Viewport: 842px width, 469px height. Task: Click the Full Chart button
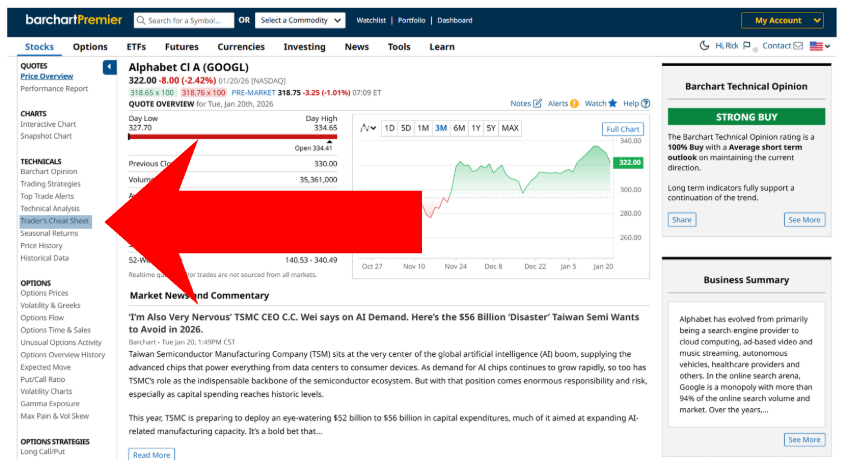pos(622,129)
